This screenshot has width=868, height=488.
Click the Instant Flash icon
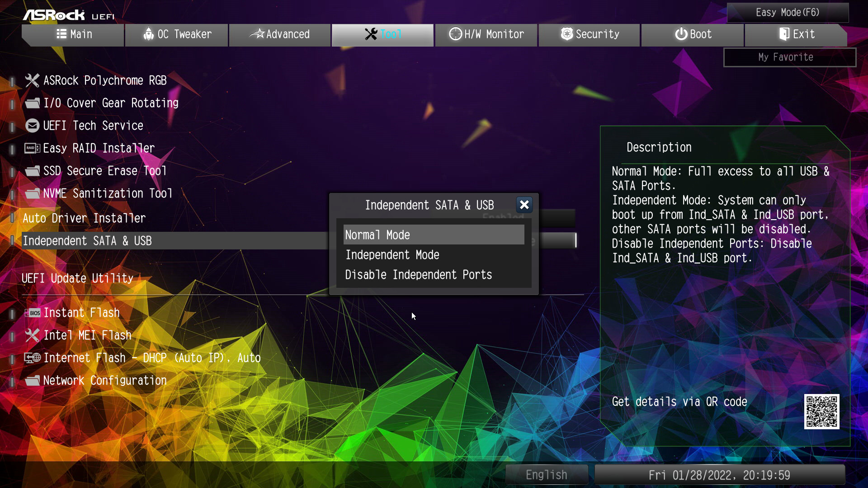(x=32, y=312)
